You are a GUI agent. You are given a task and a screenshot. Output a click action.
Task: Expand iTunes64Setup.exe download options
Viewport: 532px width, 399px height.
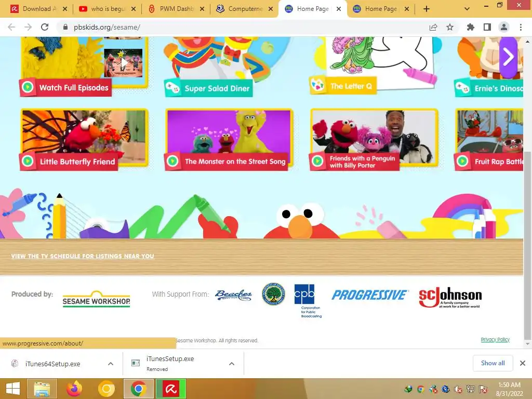pos(111,364)
